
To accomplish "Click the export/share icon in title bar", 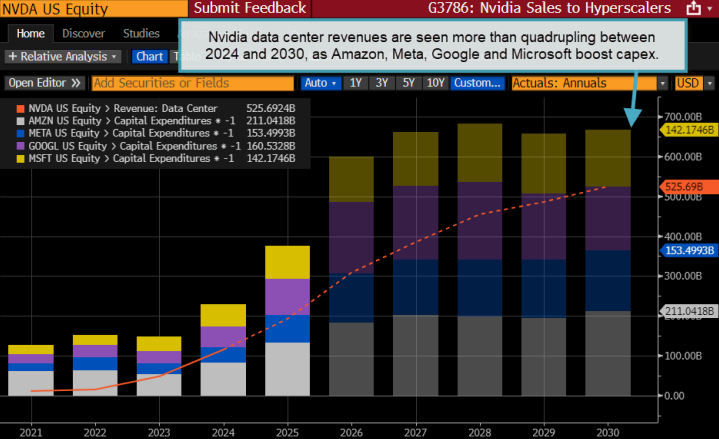I will pyautogui.click(x=693, y=9).
